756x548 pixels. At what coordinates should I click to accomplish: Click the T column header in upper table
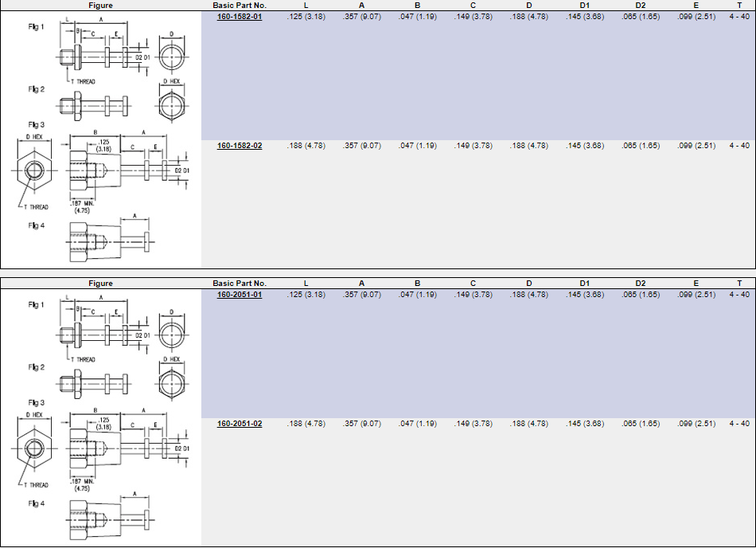tap(738, 5)
